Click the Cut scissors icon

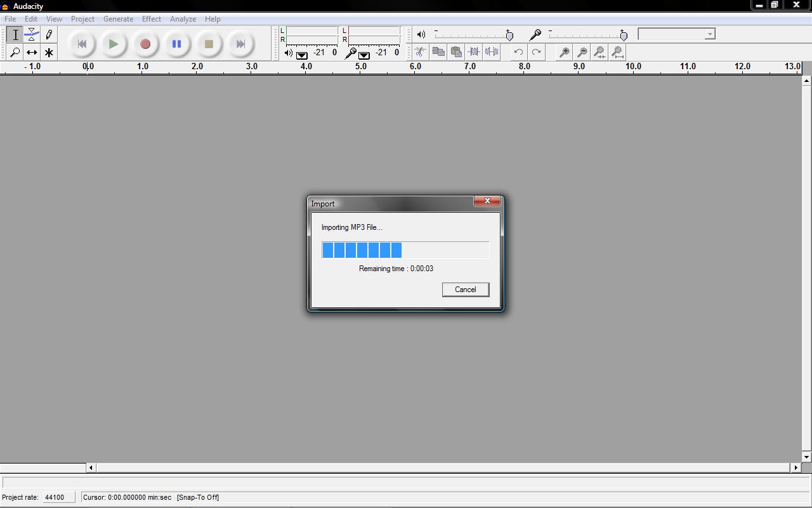(x=420, y=52)
